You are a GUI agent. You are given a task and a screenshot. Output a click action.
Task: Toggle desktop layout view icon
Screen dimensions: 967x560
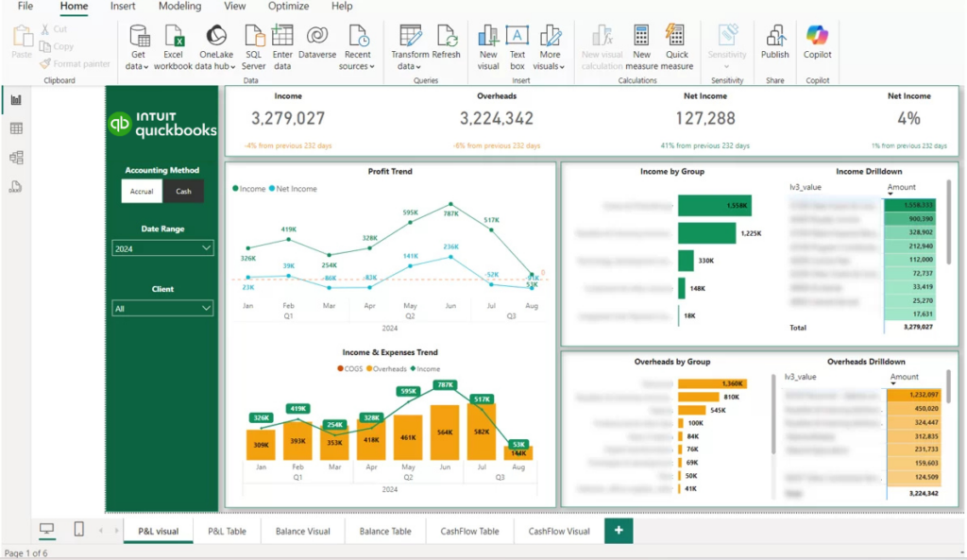pyautogui.click(x=46, y=530)
